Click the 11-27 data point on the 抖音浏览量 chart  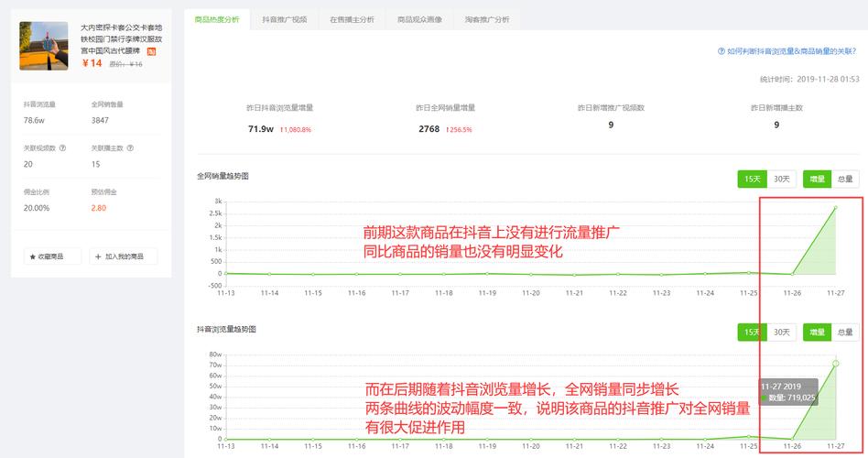point(836,364)
